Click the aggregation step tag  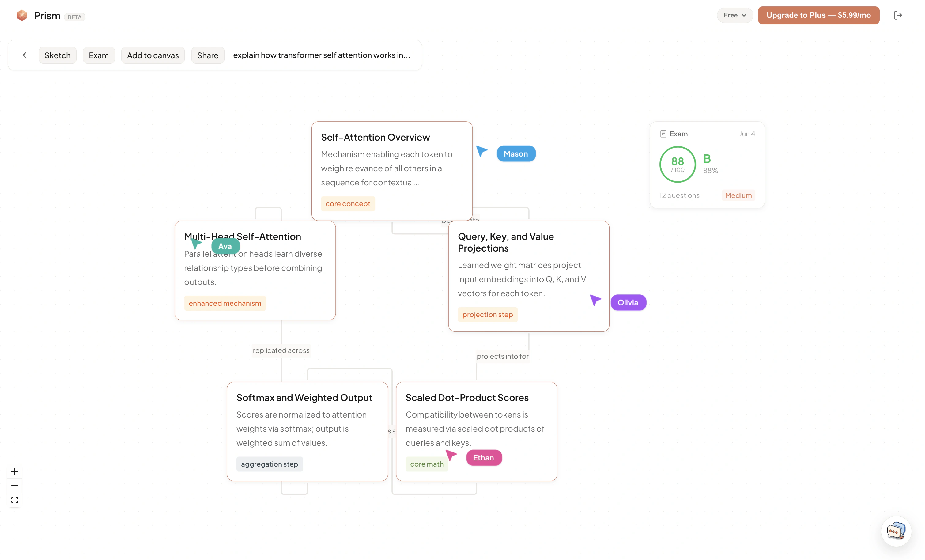point(269,464)
